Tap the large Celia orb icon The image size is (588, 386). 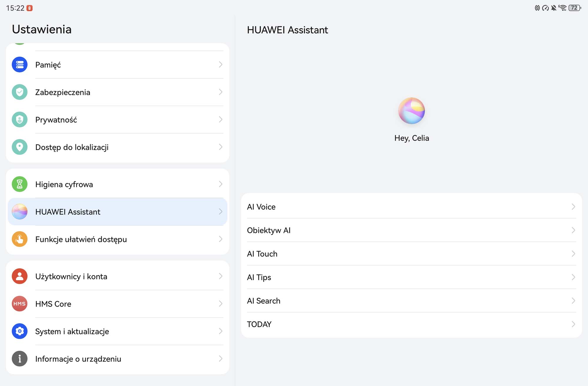412,111
